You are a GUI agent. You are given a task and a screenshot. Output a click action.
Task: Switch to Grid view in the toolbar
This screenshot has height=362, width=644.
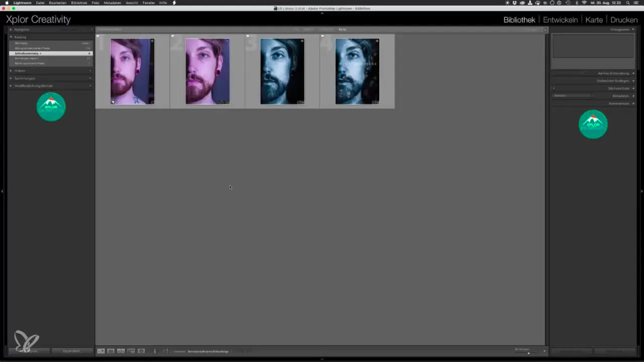[101, 351]
